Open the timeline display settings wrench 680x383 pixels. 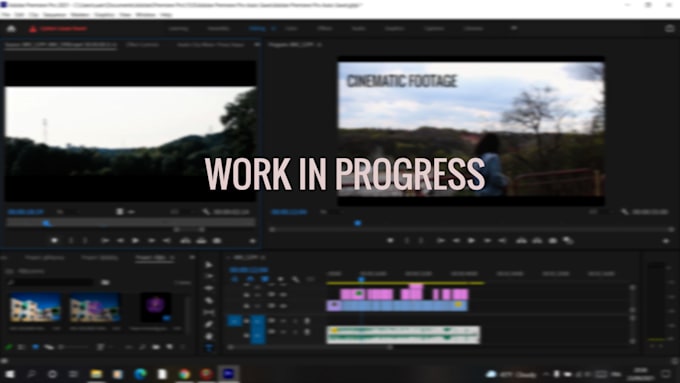295,279
